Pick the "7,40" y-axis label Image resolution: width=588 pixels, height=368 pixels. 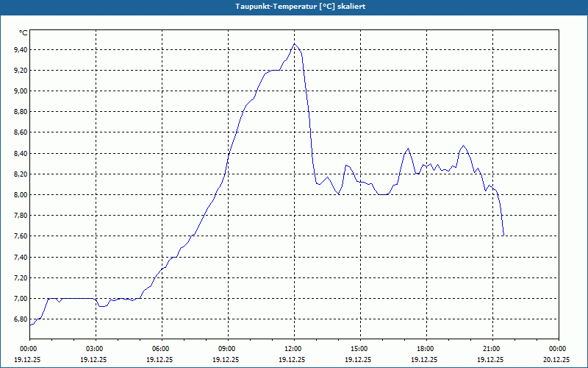coord(21,257)
